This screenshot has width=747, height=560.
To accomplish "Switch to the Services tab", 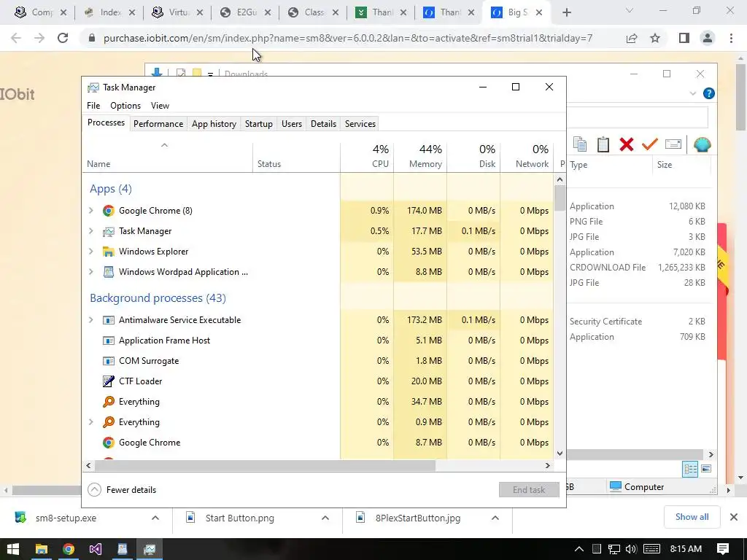I will 360,124.
